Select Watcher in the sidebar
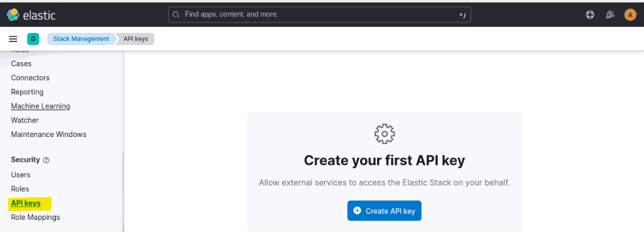The height and width of the screenshot is (232, 644). 25,120
